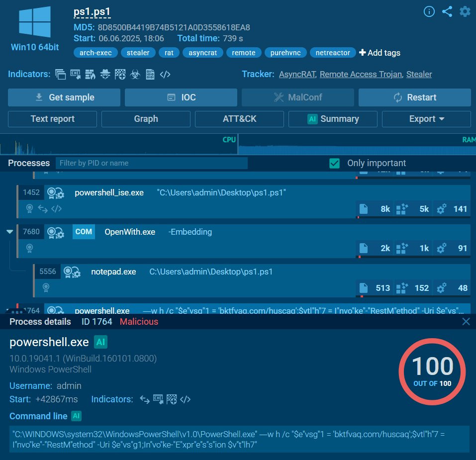Image resolution: width=476 pixels, height=460 pixels.
Task: Open Text report
Action: tap(53, 119)
